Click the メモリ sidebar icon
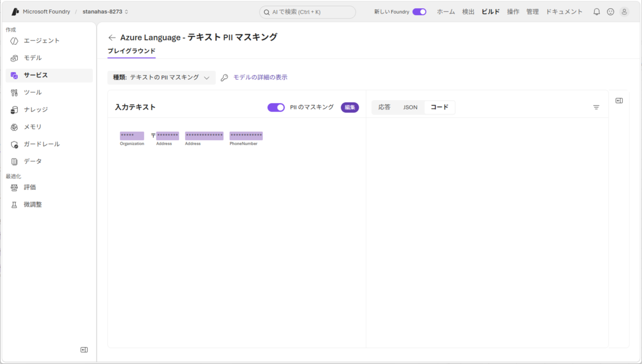 (x=14, y=127)
